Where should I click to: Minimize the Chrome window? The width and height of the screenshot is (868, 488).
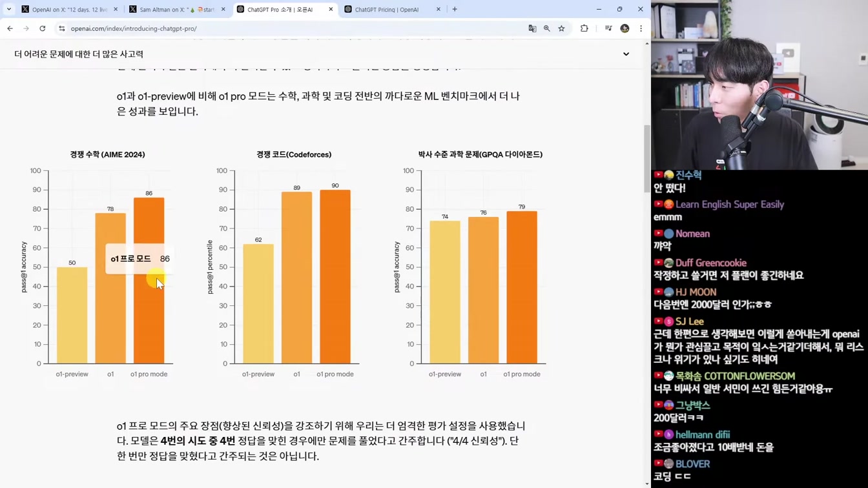pos(599,9)
